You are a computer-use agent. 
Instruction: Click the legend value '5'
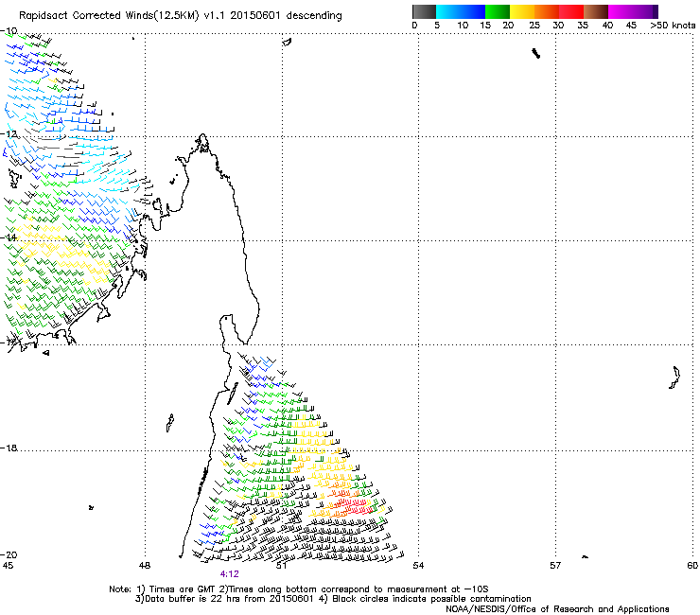[437, 26]
